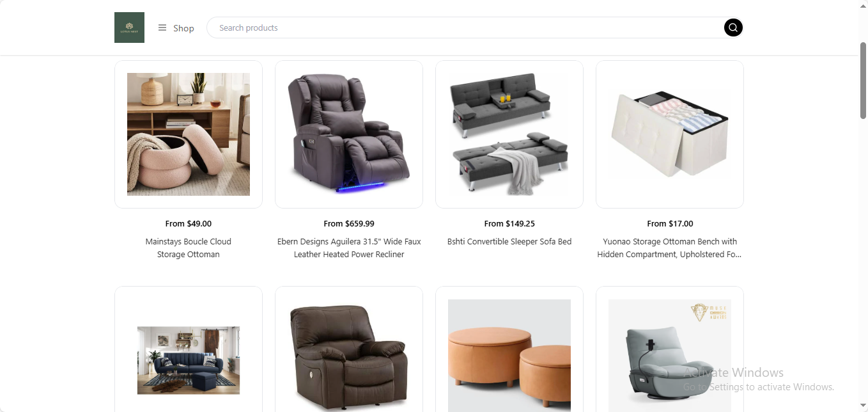Click the green store logo

(x=129, y=28)
